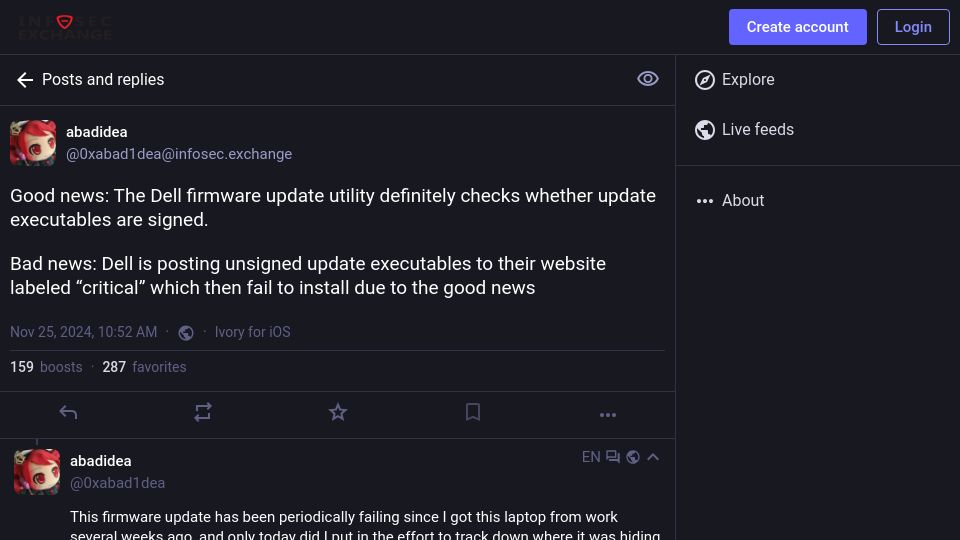Viewport: 960px width, 540px height.
Task: View the 287 favorites list
Action: pyautogui.click(x=144, y=367)
